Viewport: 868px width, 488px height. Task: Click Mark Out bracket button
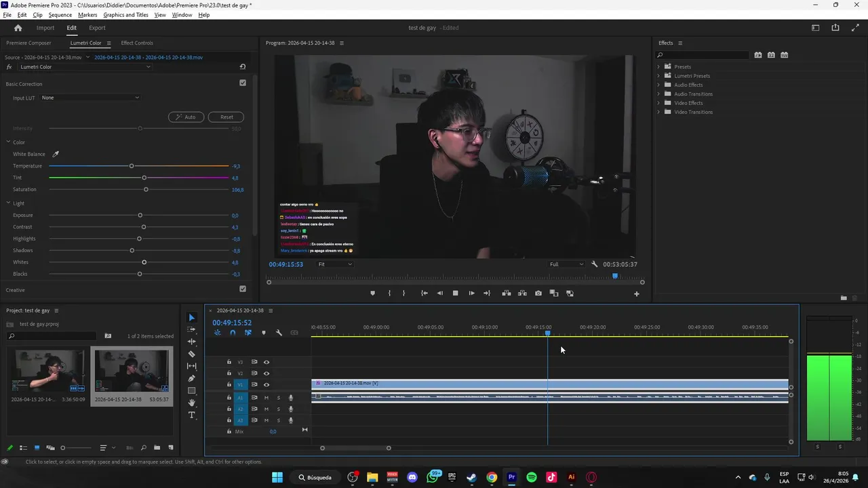pos(404,293)
